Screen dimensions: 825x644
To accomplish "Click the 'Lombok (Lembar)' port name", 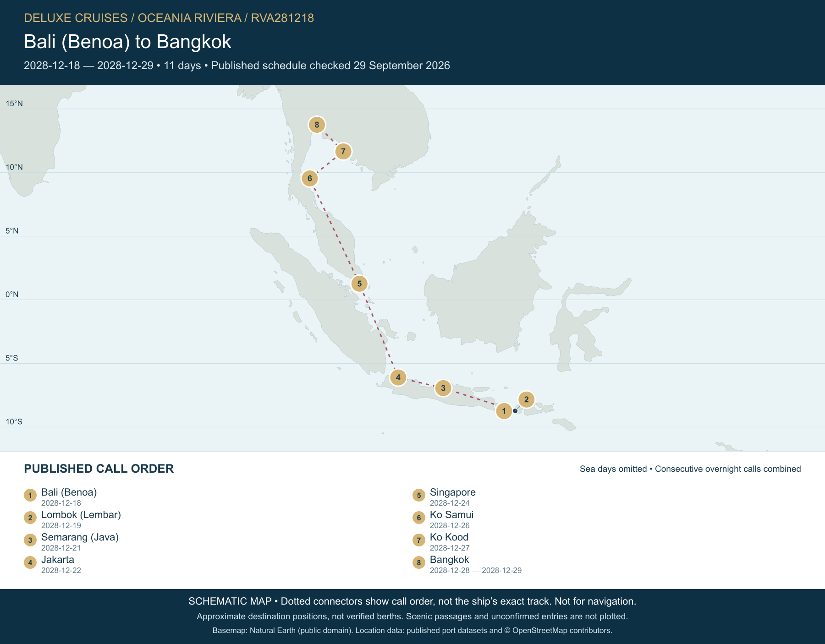I will (81, 515).
